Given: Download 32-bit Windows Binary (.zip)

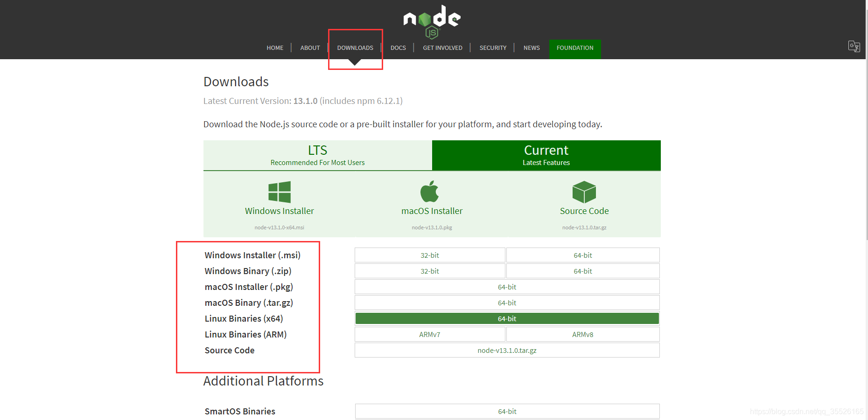Looking at the screenshot, I should tap(430, 271).
